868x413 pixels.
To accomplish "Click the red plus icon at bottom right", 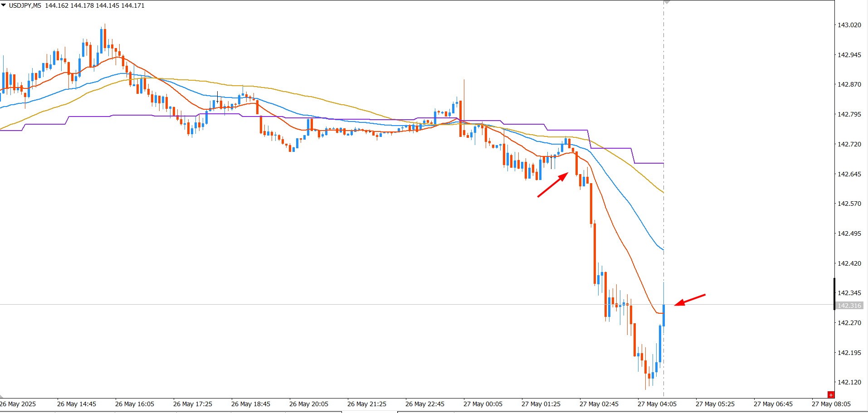I will tap(831, 395).
